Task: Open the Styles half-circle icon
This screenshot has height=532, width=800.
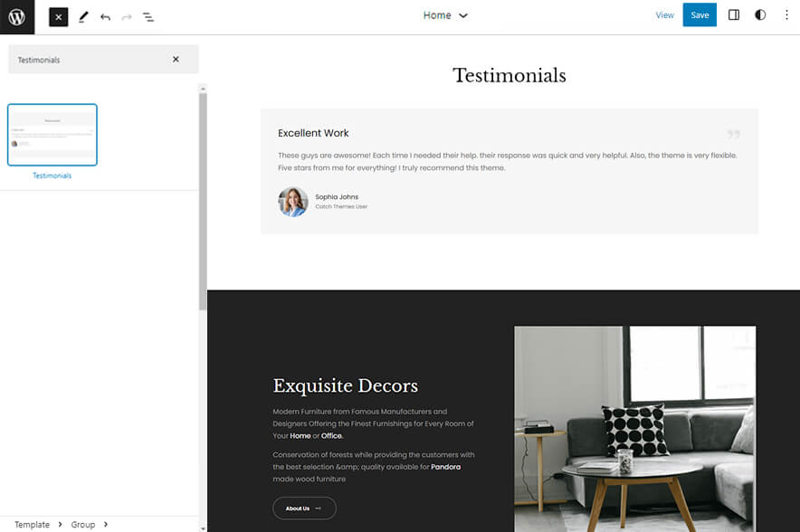Action: click(759, 14)
